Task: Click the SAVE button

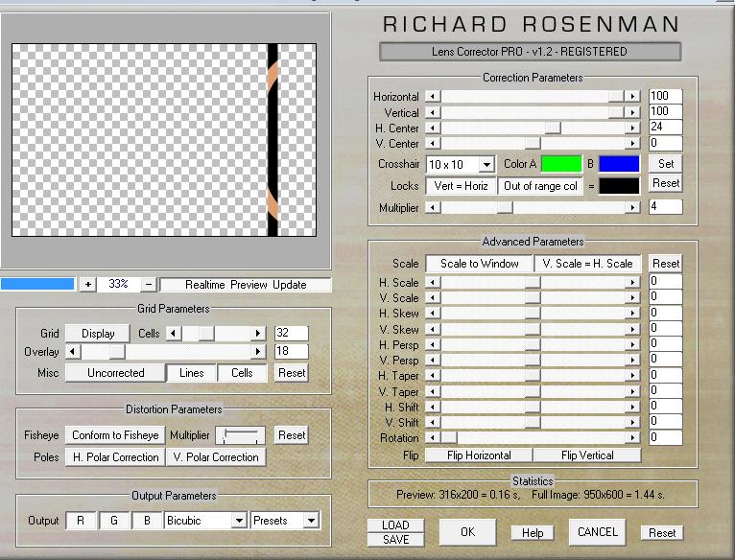Action: click(395, 539)
